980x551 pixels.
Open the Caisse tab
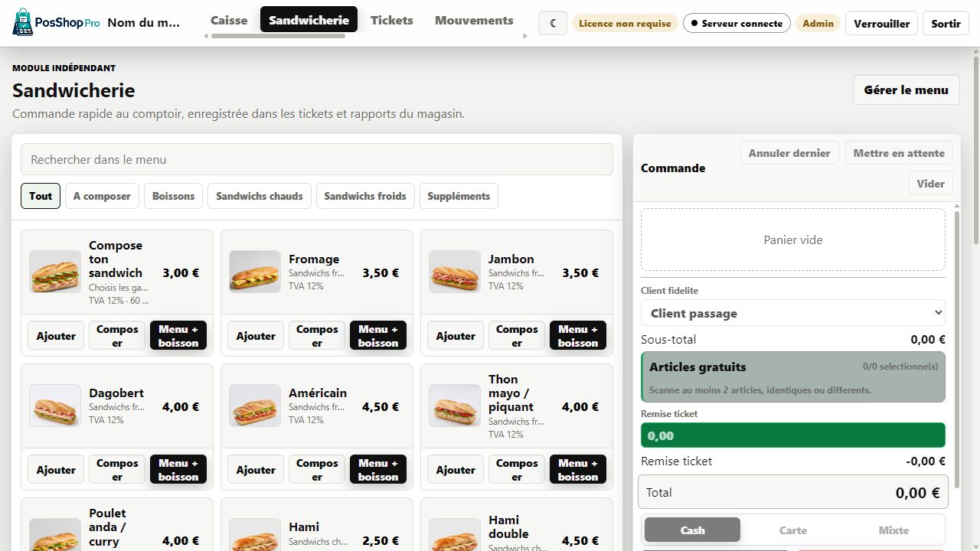click(x=229, y=20)
